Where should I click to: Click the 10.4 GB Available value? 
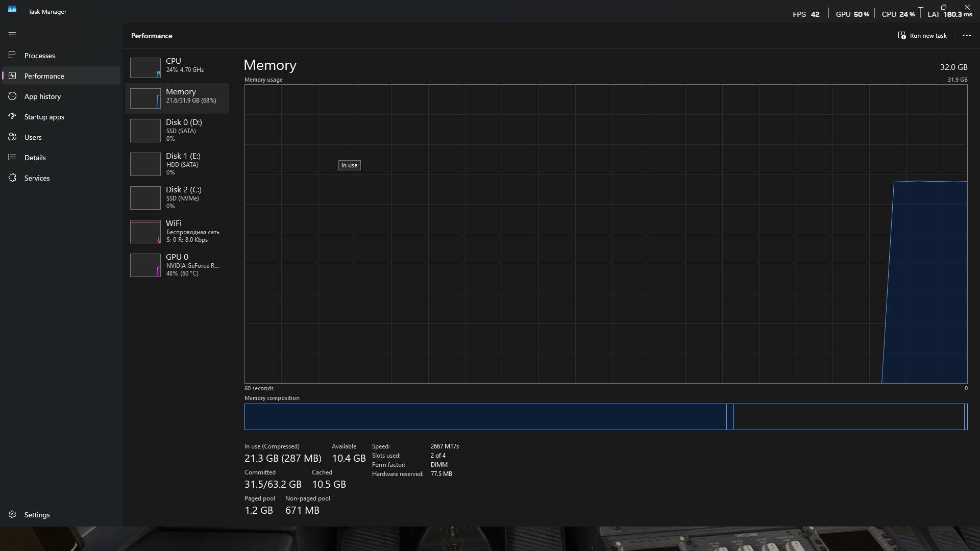pos(349,458)
